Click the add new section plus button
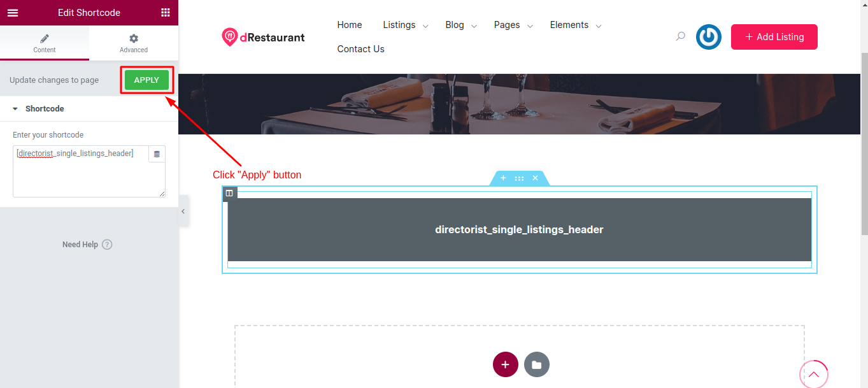Screen dimensions: 868x388 (x=505, y=364)
